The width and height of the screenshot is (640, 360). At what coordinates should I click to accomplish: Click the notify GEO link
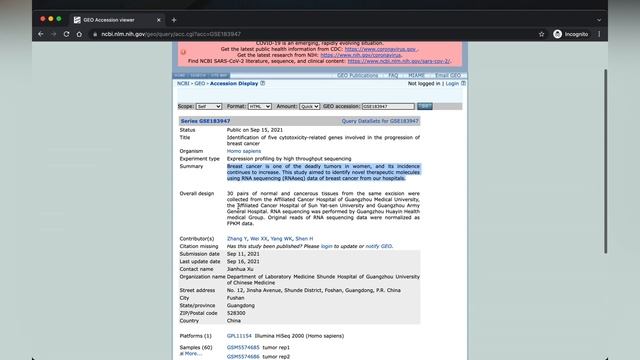pos(378,247)
